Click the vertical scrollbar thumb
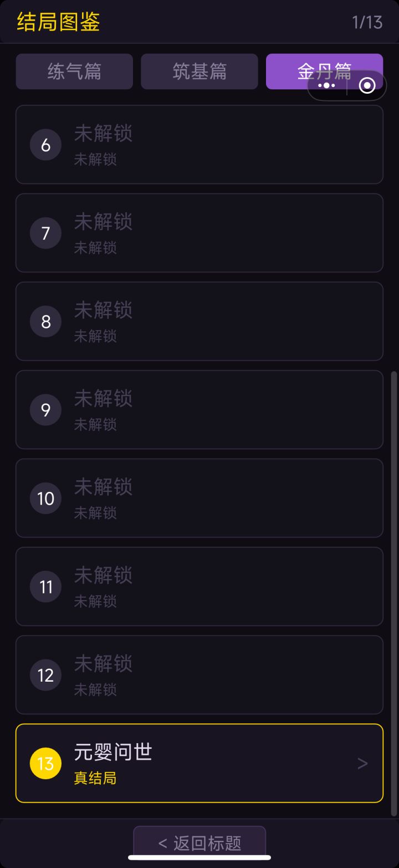 click(394, 593)
